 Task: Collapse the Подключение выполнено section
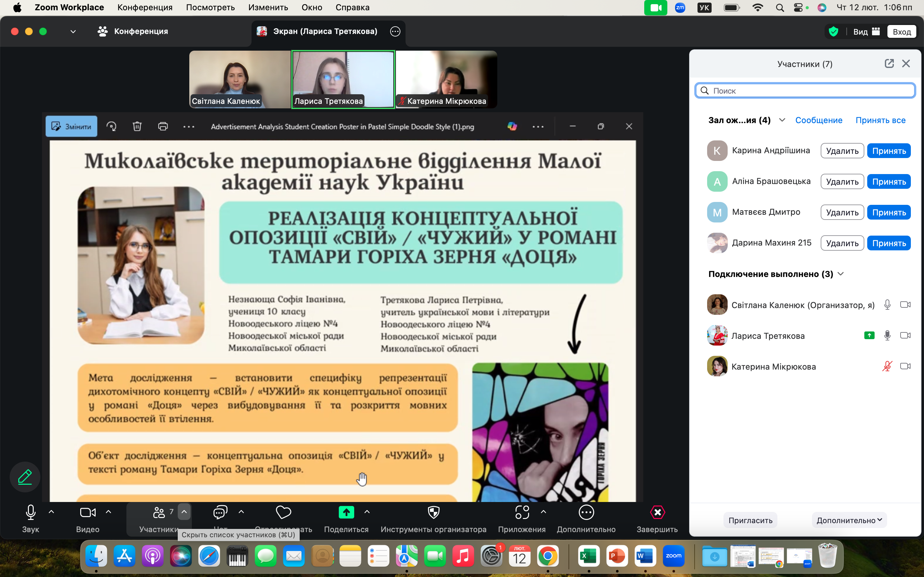point(841,274)
